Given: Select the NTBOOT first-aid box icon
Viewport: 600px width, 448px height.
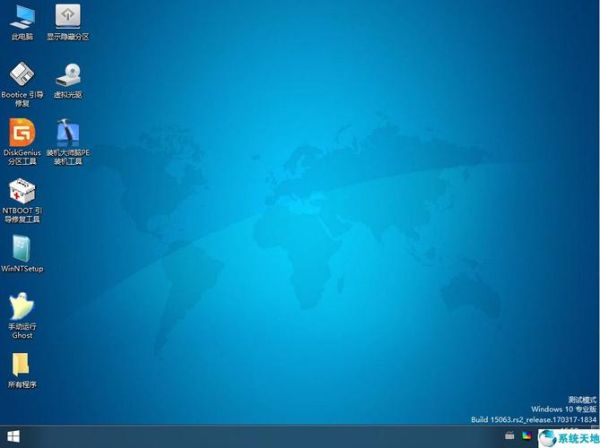Looking at the screenshot, I should (x=21, y=191).
